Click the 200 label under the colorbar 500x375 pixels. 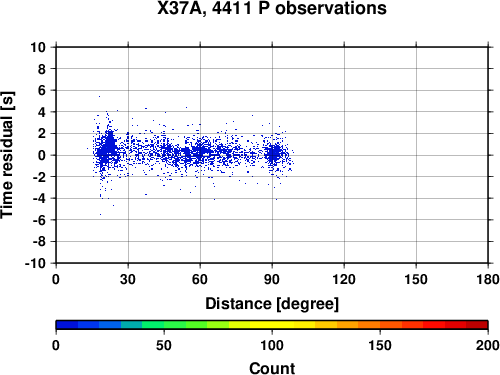[488, 345]
